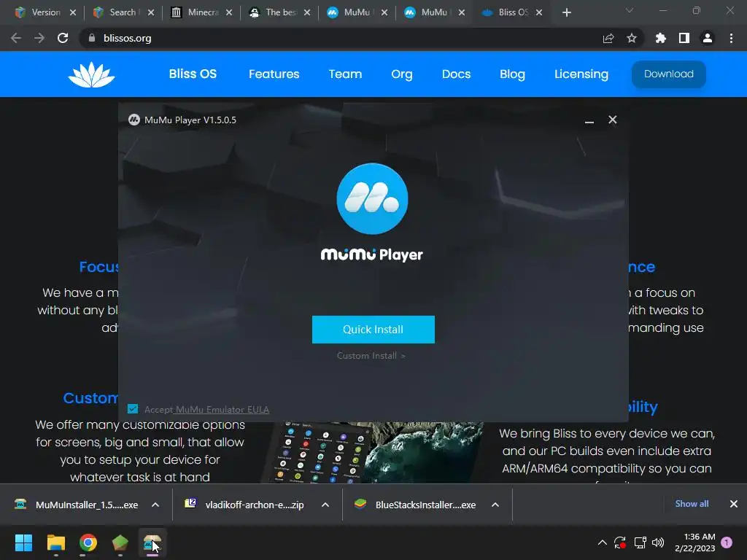Image resolution: width=747 pixels, height=560 pixels.
Task: Share this page via the share icon
Action: 608,38
